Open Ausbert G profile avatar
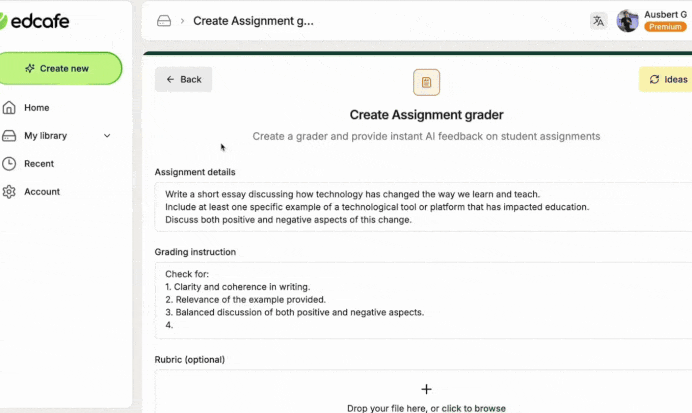This screenshot has width=692, height=413. pyautogui.click(x=627, y=21)
